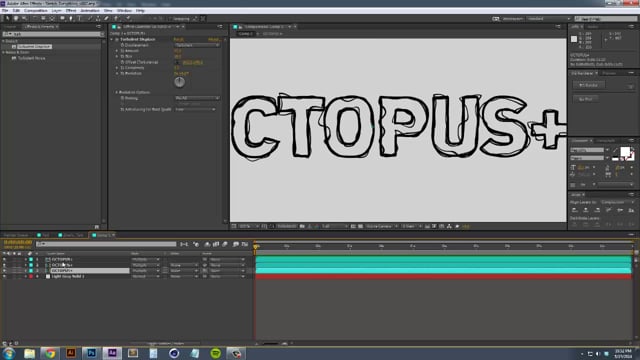Open the Displacement type dropdown
The width and height of the screenshot is (640, 360).
(197, 45)
